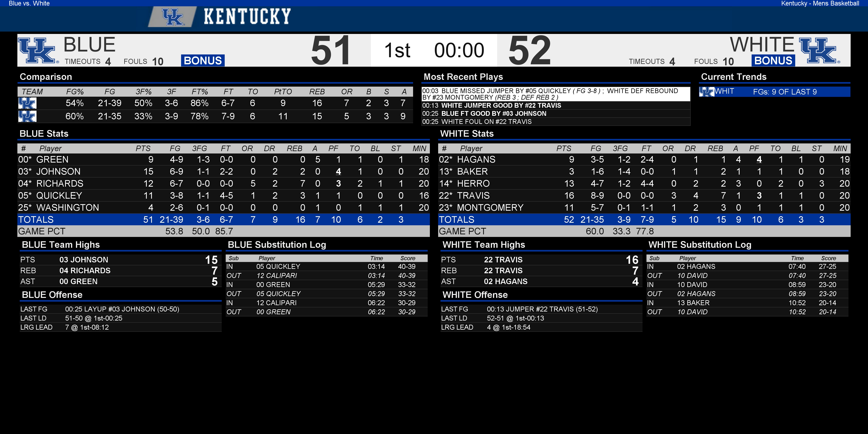Select the 03 JOHNSON row in BLUE Stats
Image resolution: width=868 pixels, height=434 pixels.
point(223,171)
